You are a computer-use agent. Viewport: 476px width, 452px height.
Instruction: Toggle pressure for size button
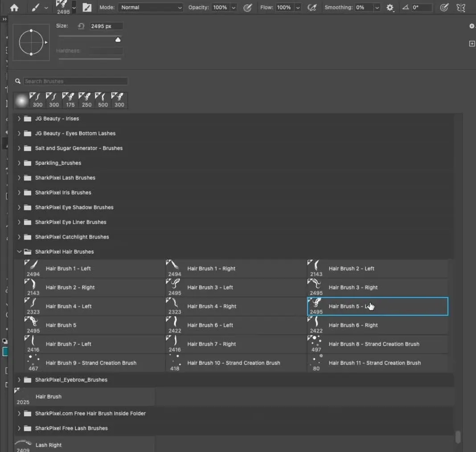(444, 7)
